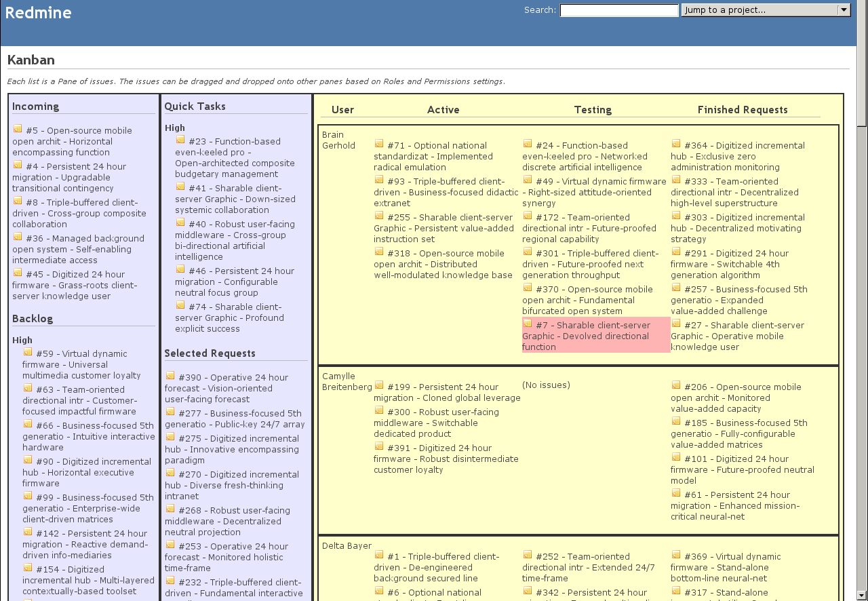Click the Search input field
868x601 pixels.
point(619,10)
